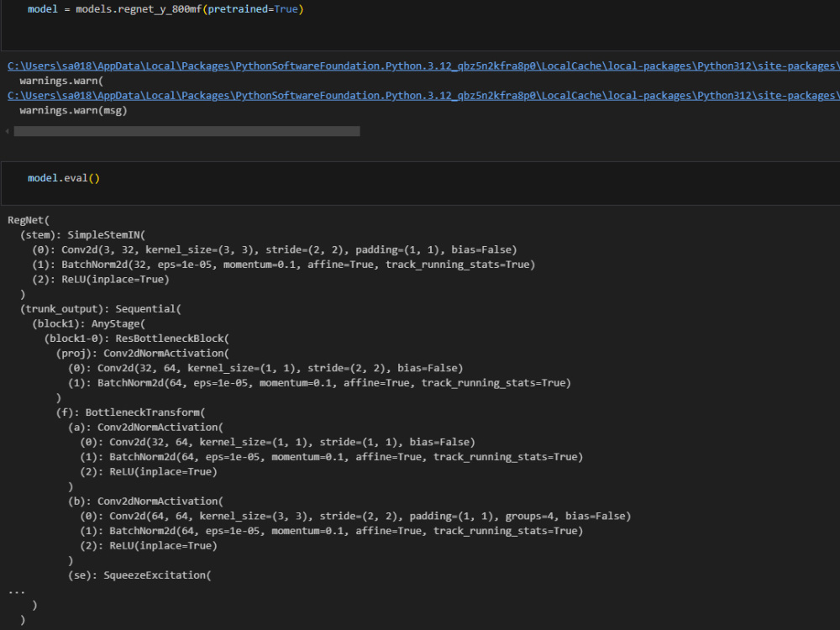840x630 pixels.
Task: Click the "(se): SqueezeExcitation(" line
Action: [x=139, y=575]
